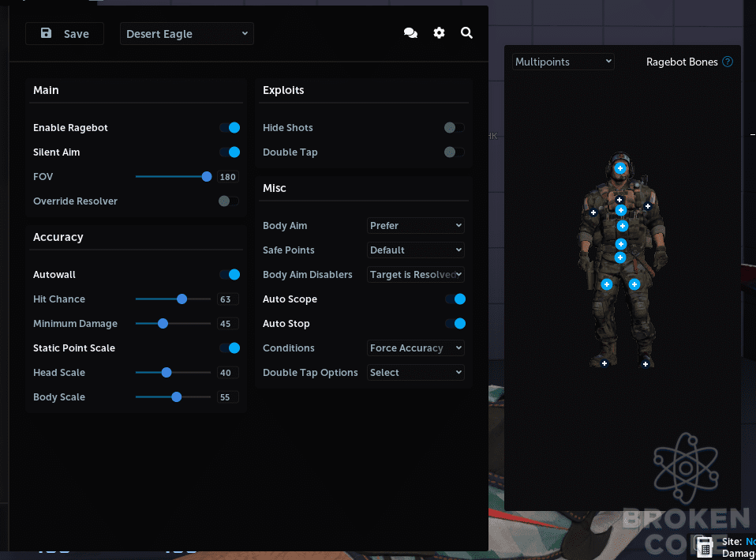The width and height of the screenshot is (756, 560).
Task: Click the Body Scale slider handle
Action: (177, 397)
